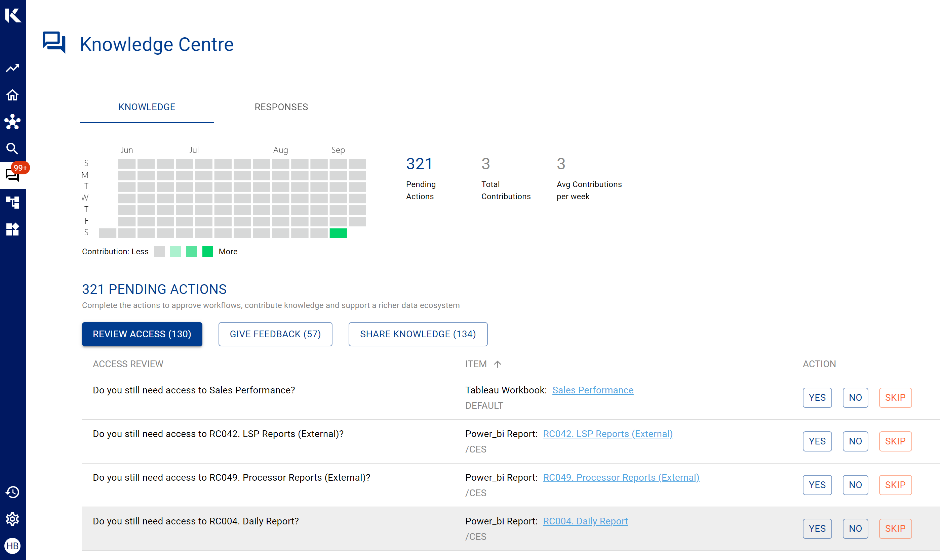Open search from the sidebar magnifier icon
Viewport: 944px width, 560px height.
click(x=12, y=149)
